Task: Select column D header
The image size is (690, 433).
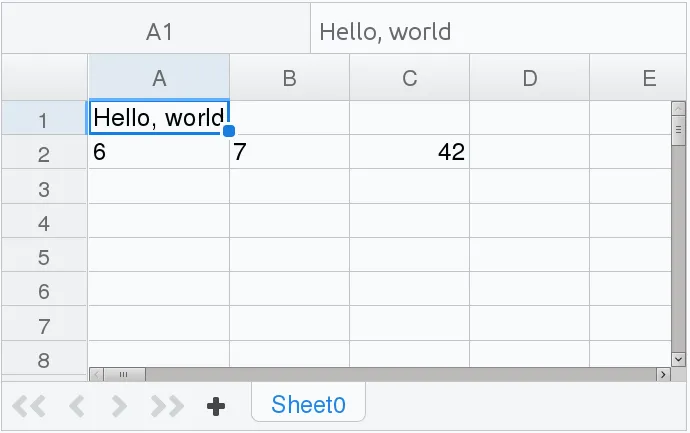Action: pos(529,77)
